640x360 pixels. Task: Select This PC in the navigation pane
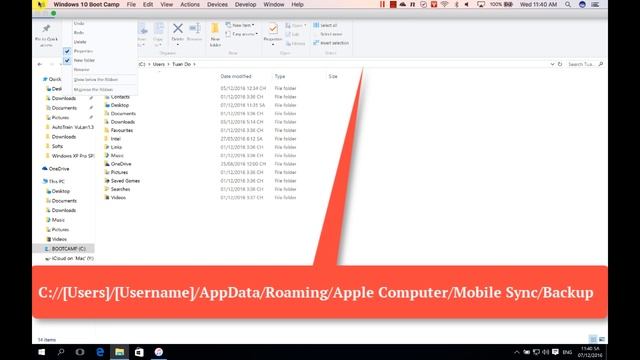[x=53, y=181]
